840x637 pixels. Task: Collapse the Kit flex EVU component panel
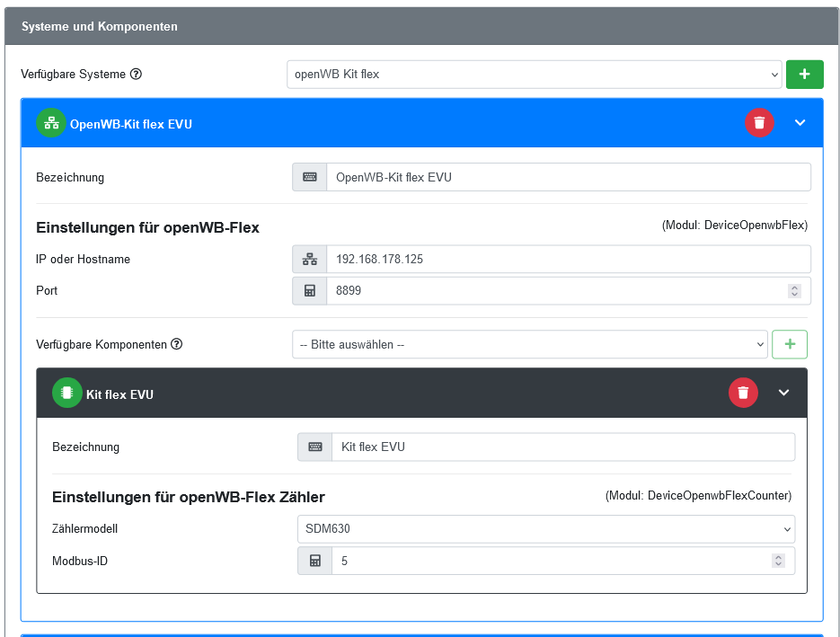pyautogui.click(x=783, y=393)
